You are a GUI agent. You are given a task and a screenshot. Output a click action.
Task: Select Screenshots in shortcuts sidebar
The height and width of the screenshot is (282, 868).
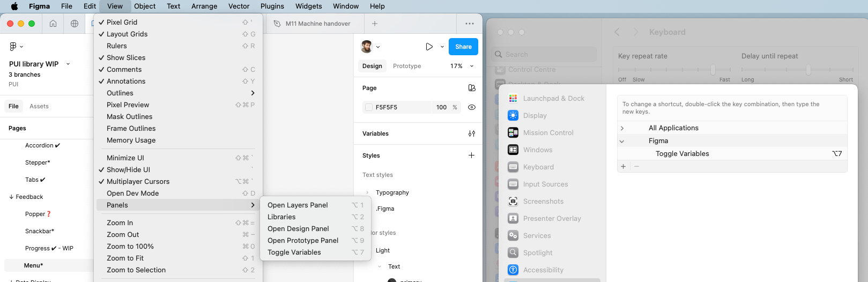point(536,201)
